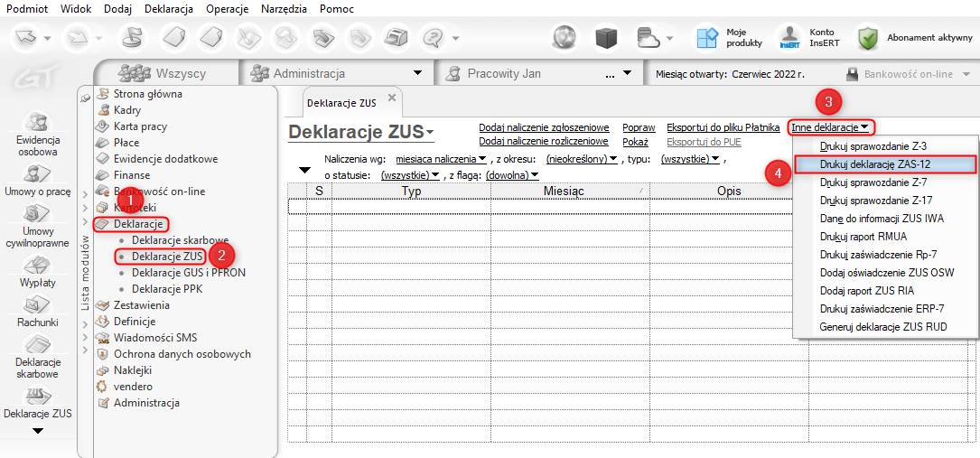Image resolution: width=980 pixels, height=458 pixels.
Task: Open Deklaracje ZUS sidebar icon
Action: pos(38,402)
